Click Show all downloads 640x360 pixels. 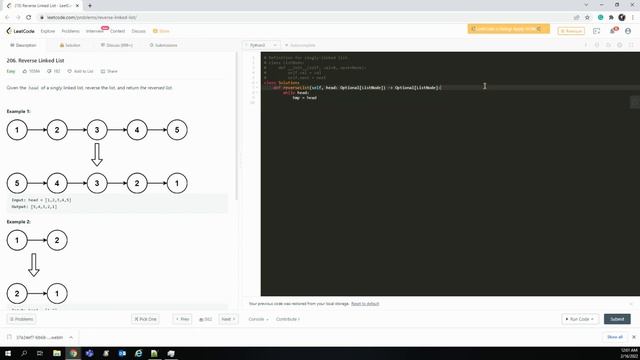615,337
